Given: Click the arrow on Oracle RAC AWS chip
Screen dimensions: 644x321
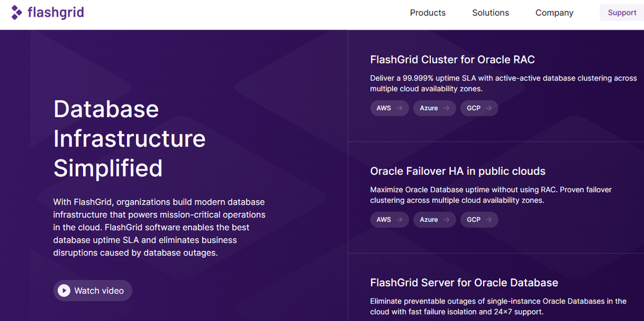Looking at the screenshot, I should 400,108.
